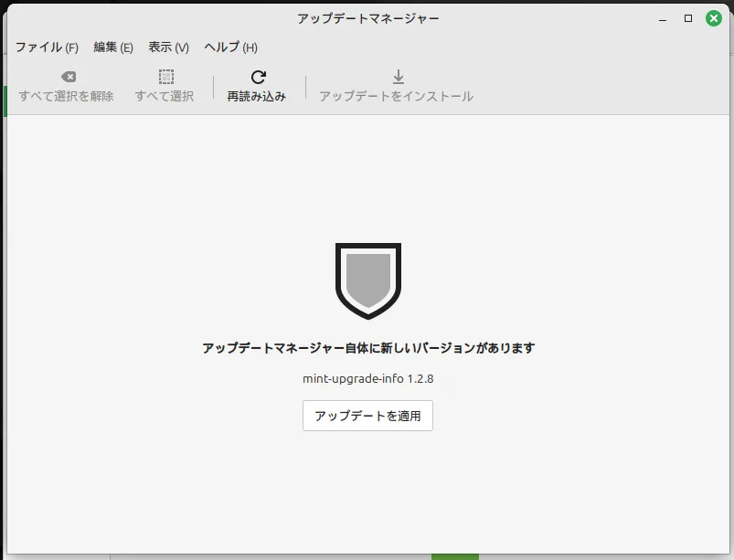Click the 再読み込み toolbar label
The height and width of the screenshot is (560, 734).
[x=257, y=96]
